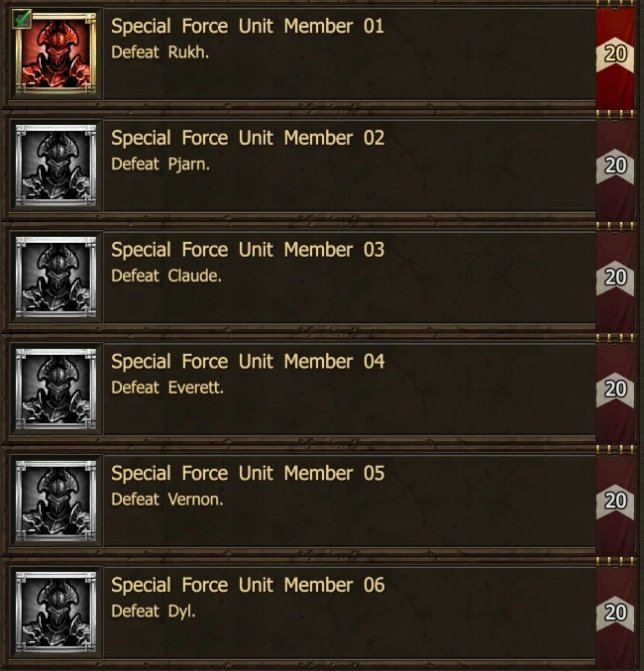Select the 20 point banner for Member 06
Viewport: 644px width, 671px height.
(615, 613)
